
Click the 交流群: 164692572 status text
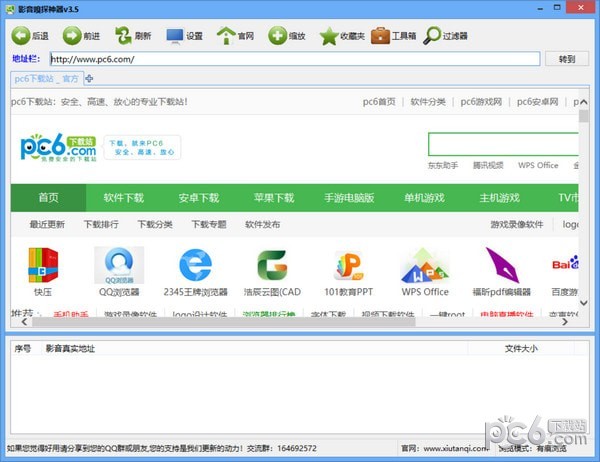282,448
